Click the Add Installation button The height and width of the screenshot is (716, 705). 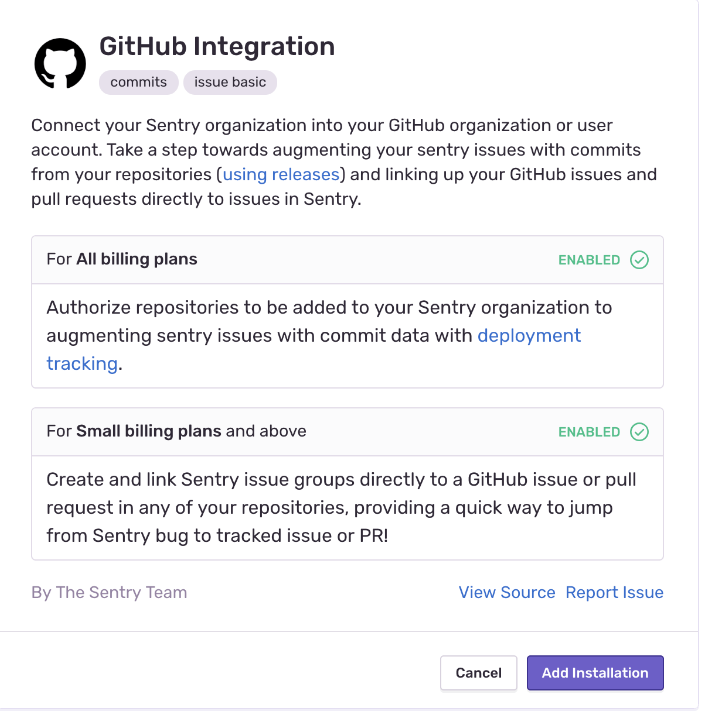[595, 673]
